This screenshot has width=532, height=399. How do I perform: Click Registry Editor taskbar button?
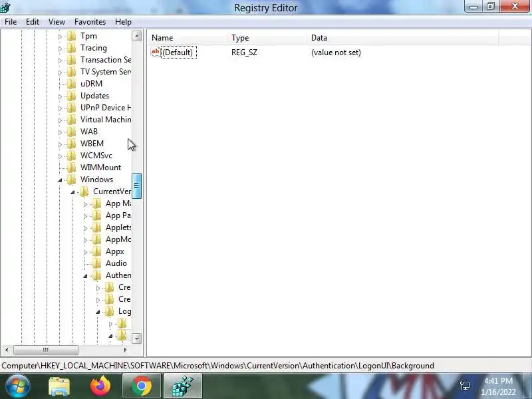(183, 386)
